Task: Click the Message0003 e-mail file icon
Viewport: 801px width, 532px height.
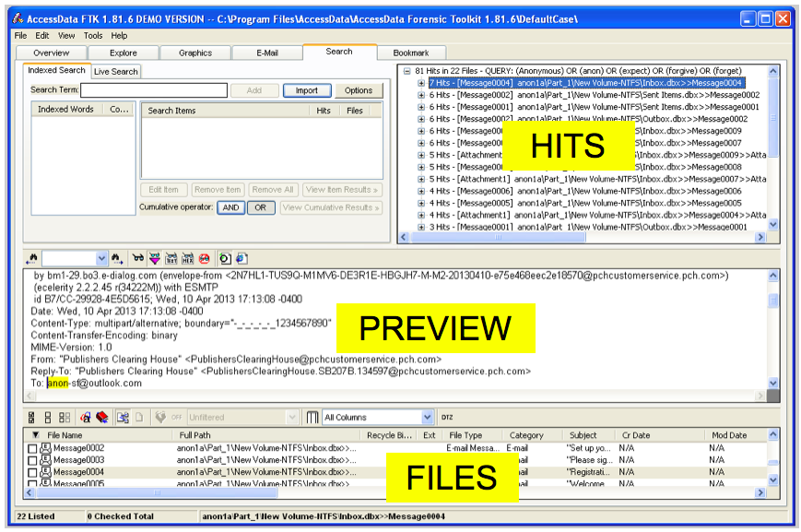Action: pyautogui.click(x=45, y=460)
